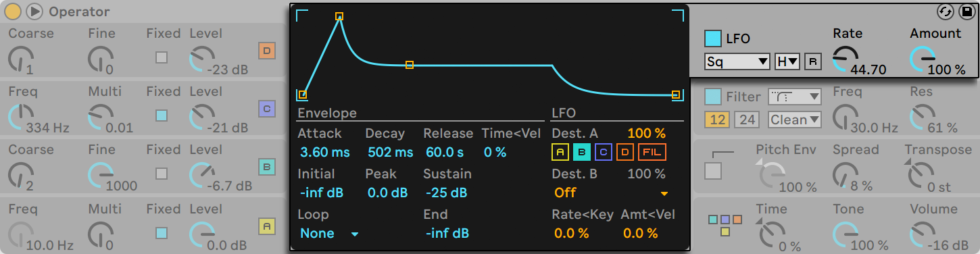Click the envelope sustain breakpoint handle

[x=409, y=65]
